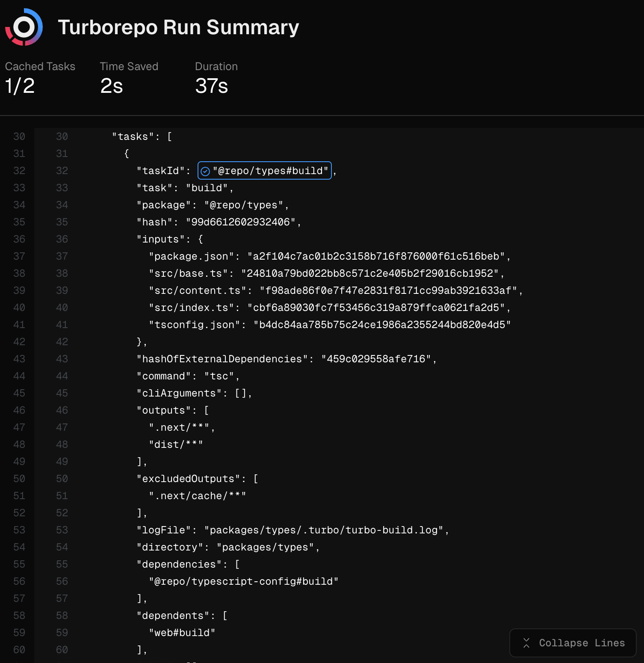Click the package.json input hash line
The image size is (644, 663).
click(330, 256)
